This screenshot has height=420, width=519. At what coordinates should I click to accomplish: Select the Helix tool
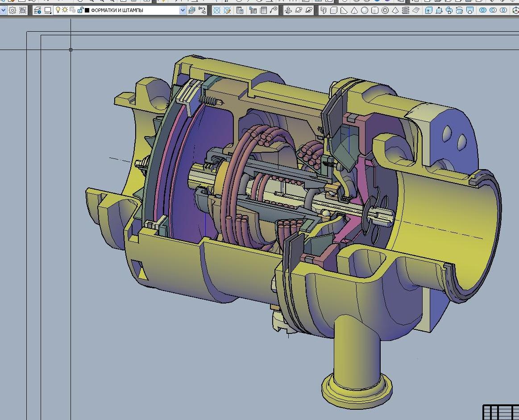pos(406,10)
